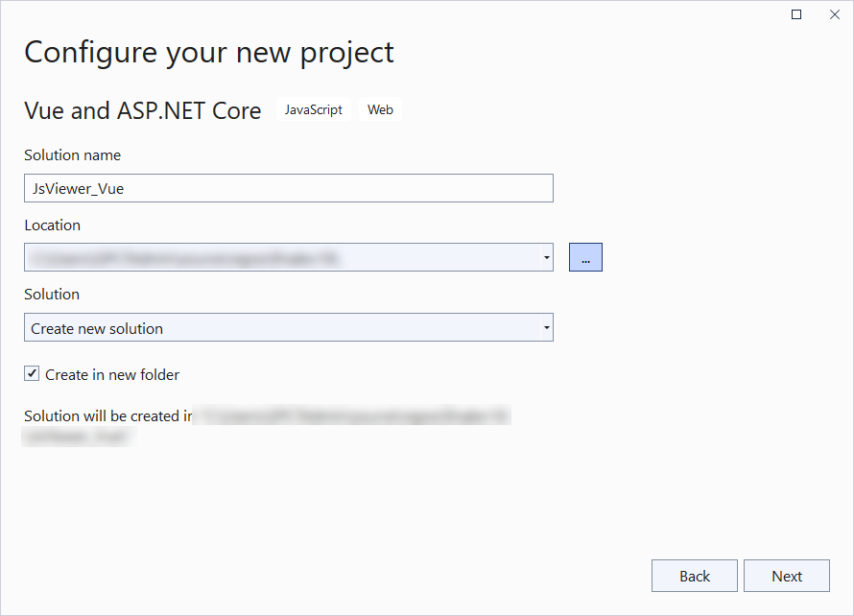Browse for location with the ellipsis button
This screenshot has width=854, height=616.
coord(585,257)
